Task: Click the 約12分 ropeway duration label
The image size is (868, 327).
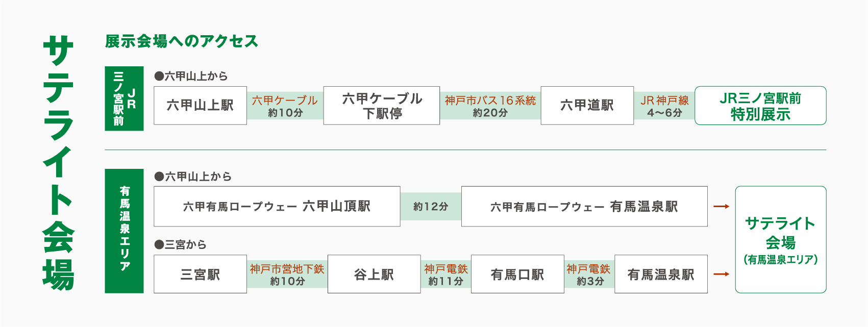Action: [x=431, y=207]
